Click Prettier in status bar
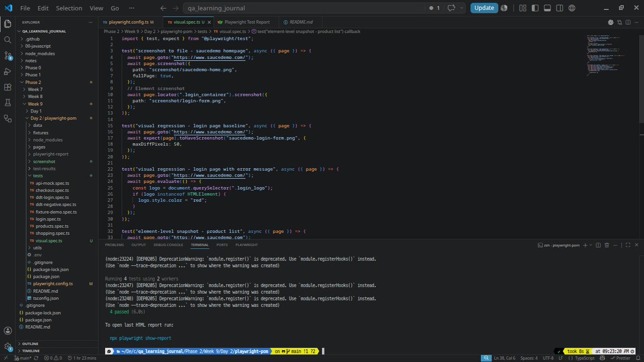 (620, 358)
